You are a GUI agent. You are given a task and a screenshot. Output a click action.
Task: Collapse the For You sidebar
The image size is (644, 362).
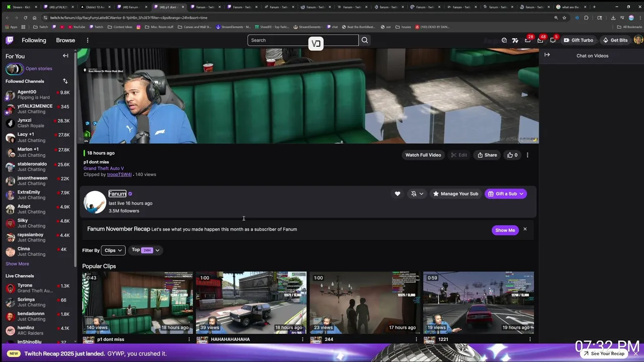coord(65,56)
